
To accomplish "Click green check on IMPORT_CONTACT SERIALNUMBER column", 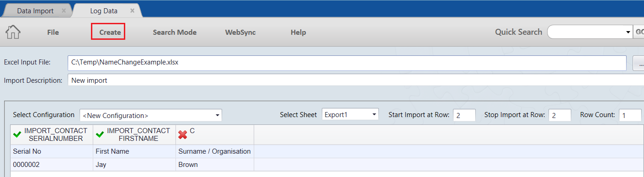I will pos(17,135).
